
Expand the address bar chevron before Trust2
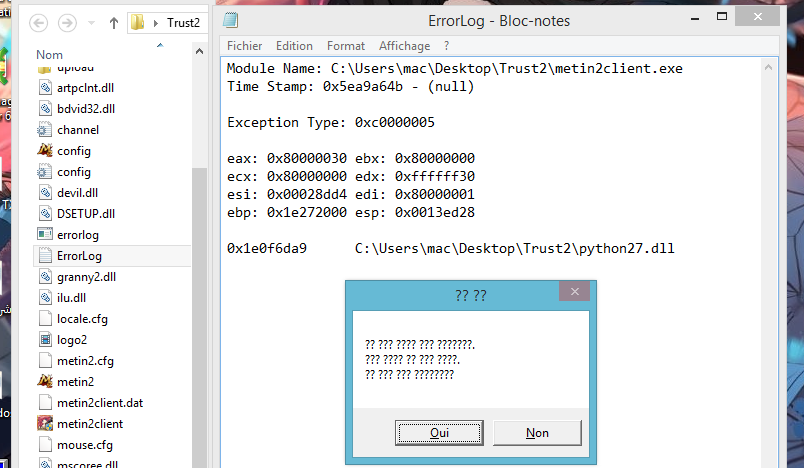pyautogui.click(x=156, y=23)
